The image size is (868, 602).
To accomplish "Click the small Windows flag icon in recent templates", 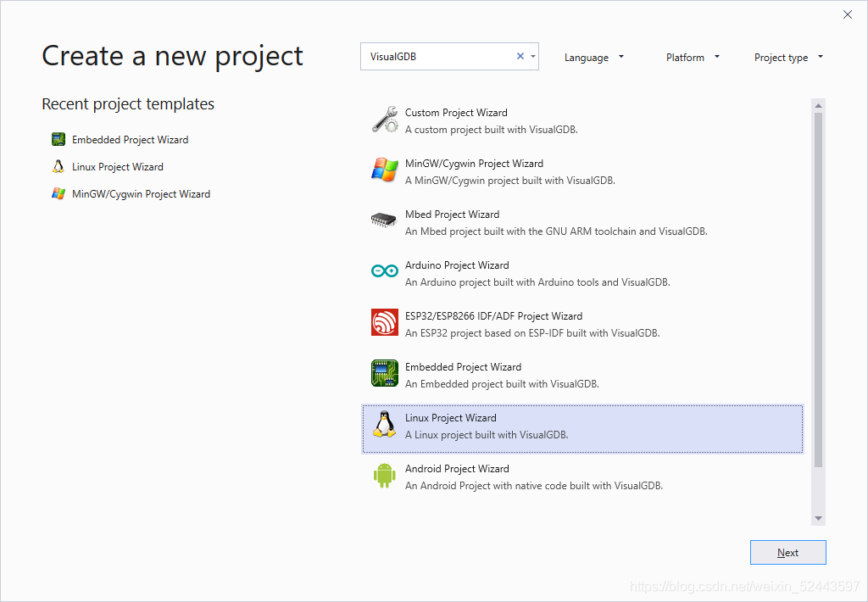I will 58,194.
